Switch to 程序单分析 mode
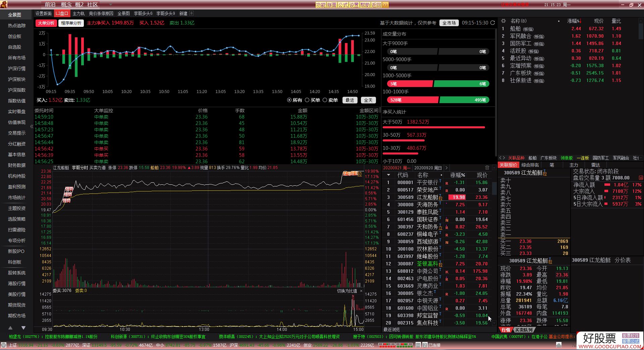This screenshot has width=644, height=350. coord(71,23)
